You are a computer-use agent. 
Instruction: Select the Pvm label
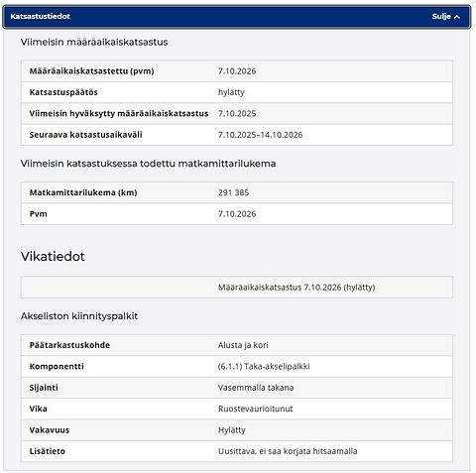[x=38, y=214]
